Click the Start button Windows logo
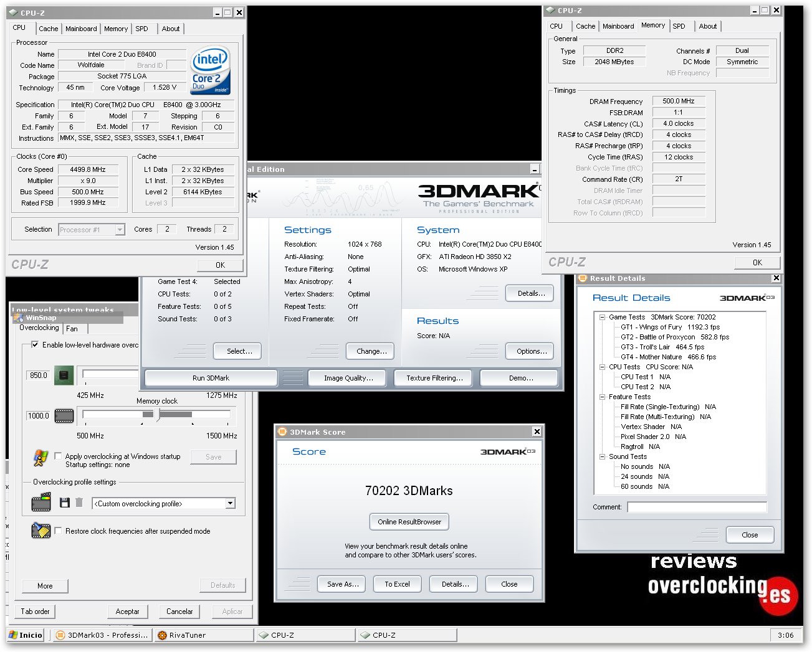This screenshot has width=812, height=652. pyautogui.click(x=13, y=635)
